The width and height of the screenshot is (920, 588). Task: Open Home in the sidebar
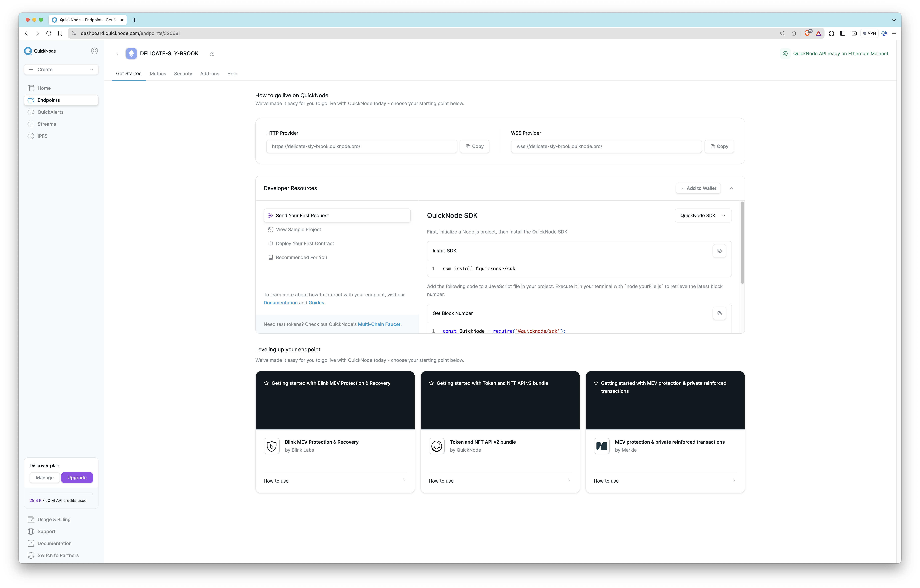pos(61,88)
